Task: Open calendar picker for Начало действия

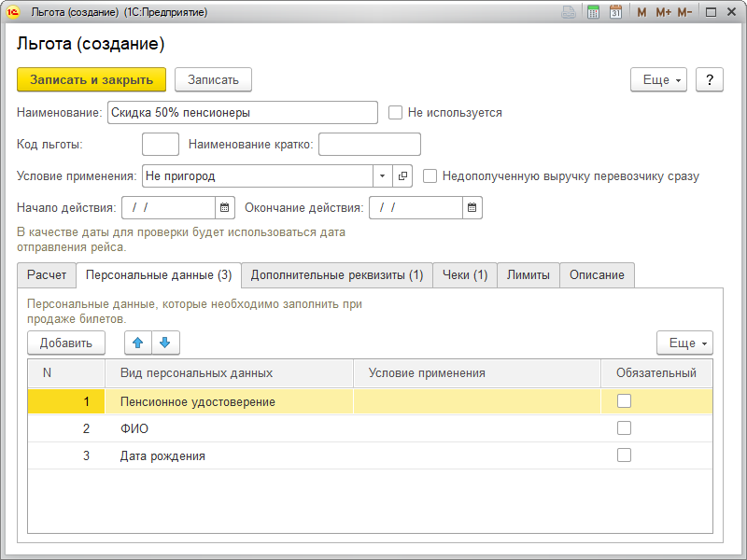Action: pyautogui.click(x=224, y=207)
